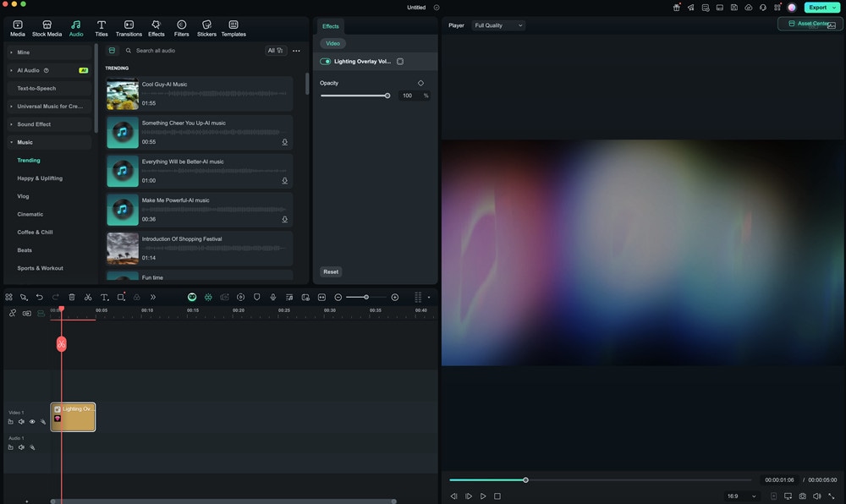Open the Transitions tab
The height and width of the screenshot is (504, 846).
pyautogui.click(x=129, y=28)
